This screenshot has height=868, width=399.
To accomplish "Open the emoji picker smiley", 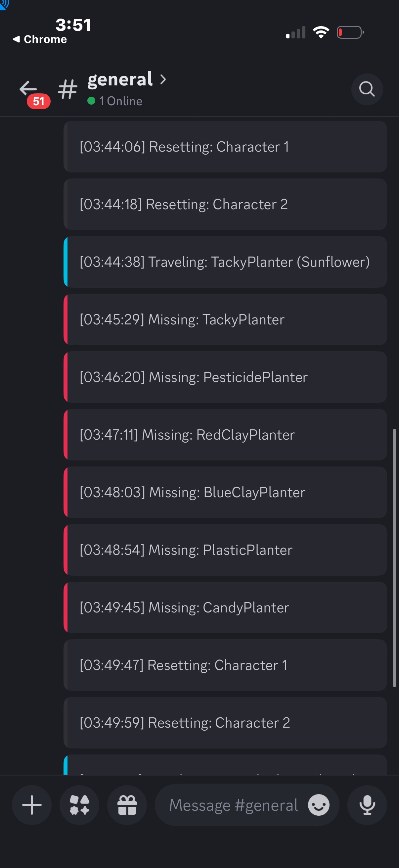I will click(319, 805).
